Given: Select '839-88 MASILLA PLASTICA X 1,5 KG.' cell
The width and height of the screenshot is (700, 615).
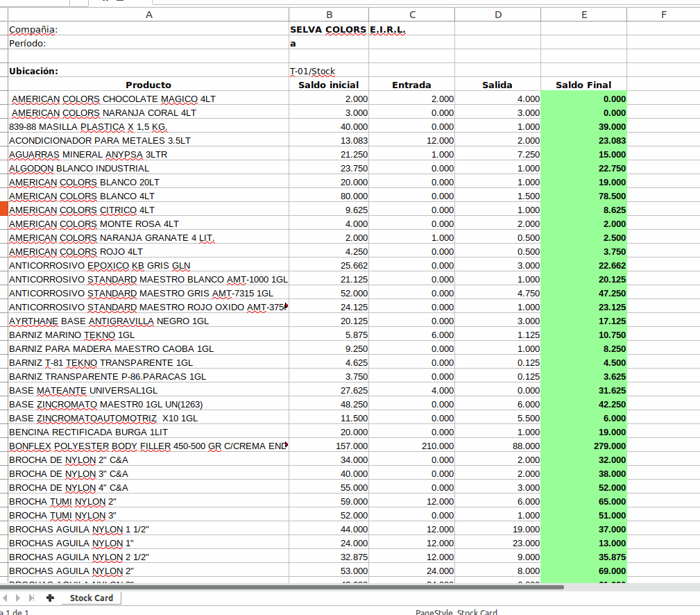Looking at the screenshot, I should (148, 126).
